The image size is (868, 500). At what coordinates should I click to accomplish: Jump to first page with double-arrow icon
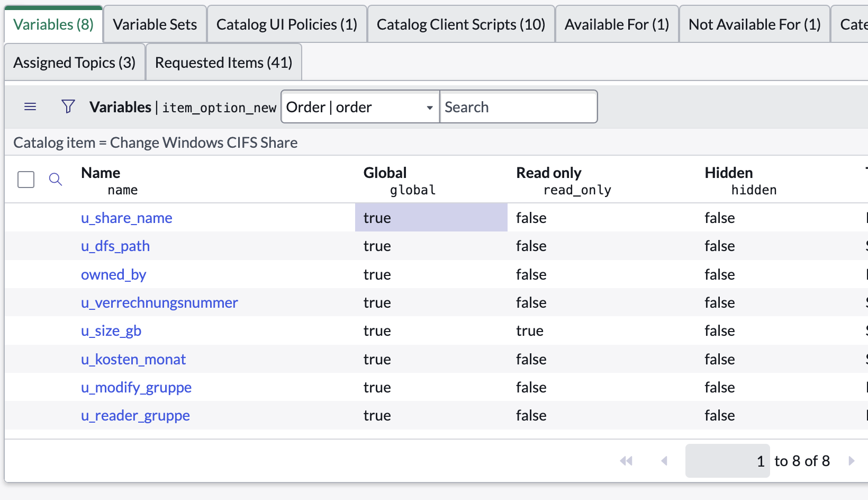click(x=627, y=461)
